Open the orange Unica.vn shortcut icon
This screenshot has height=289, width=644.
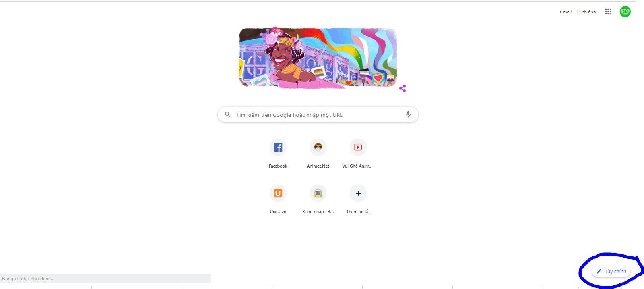tap(278, 193)
